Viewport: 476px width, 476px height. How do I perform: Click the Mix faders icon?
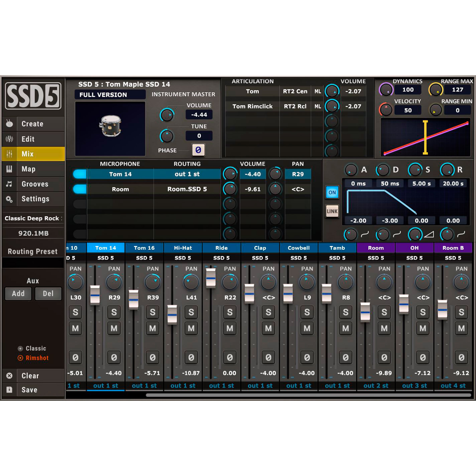click(9, 154)
